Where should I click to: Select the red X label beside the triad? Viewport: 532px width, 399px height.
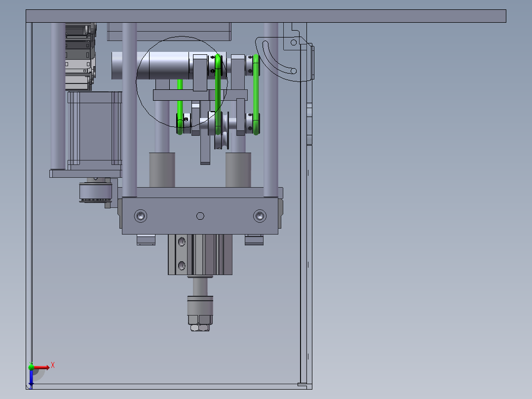[53, 365]
